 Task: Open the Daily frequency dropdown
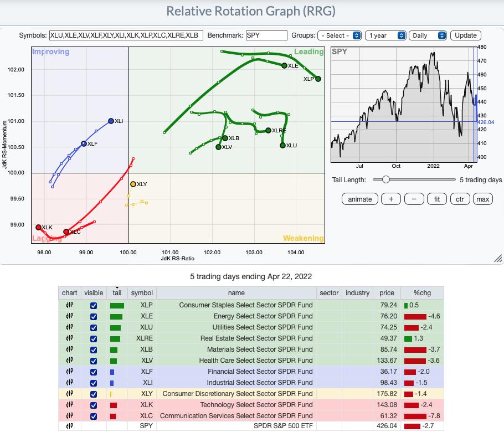[x=428, y=35]
